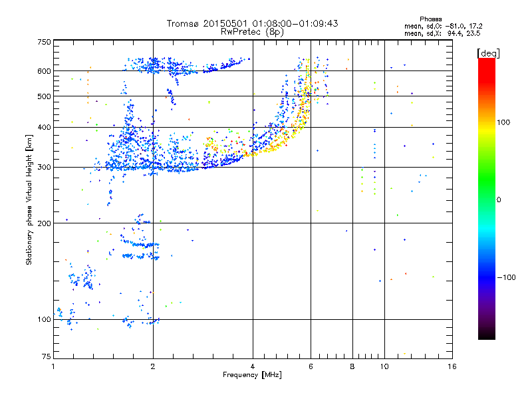This screenshot has width=532, height=399.
Task: Click the colorbar tick label '-100'
Action: coord(506,277)
